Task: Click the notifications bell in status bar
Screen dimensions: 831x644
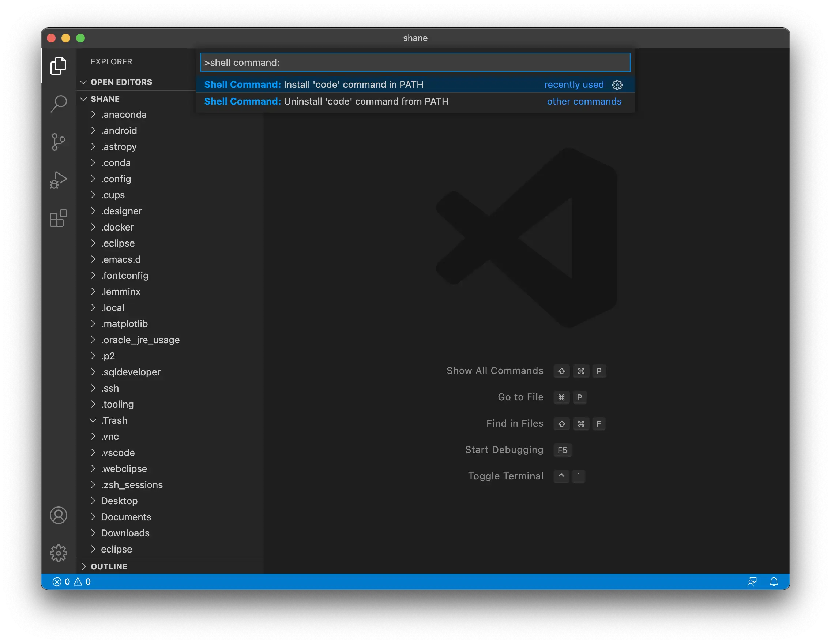Action: pos(774,581)
